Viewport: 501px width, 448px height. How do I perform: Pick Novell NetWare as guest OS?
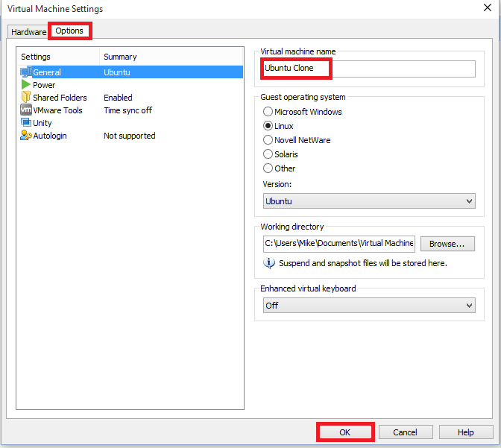coord(268,140)
